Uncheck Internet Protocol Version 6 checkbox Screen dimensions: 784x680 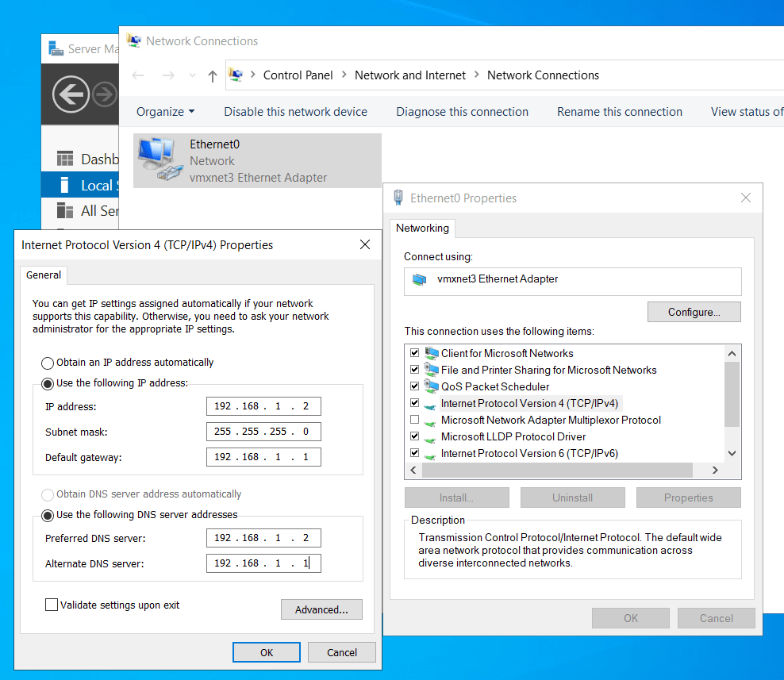click(x=414, y=453)
